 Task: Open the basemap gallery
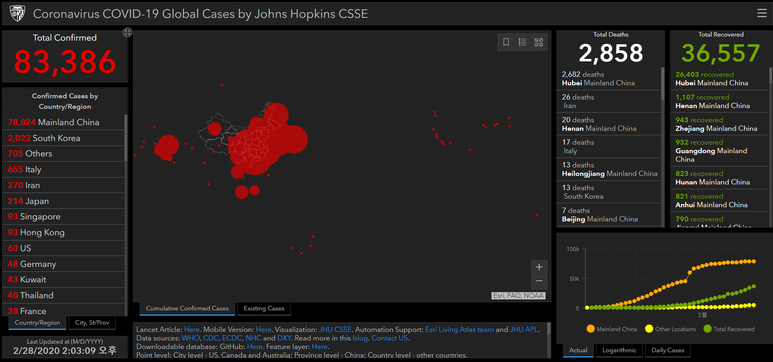pos(538,42)
